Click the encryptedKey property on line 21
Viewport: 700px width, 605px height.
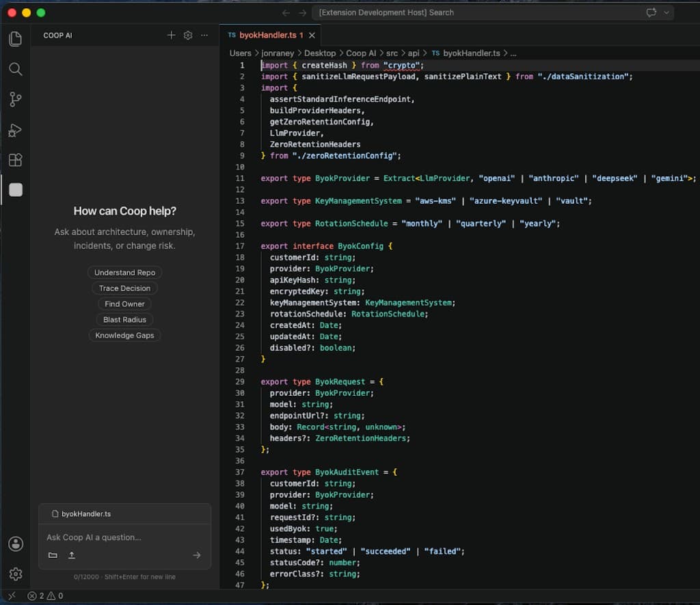pos(297,291)
